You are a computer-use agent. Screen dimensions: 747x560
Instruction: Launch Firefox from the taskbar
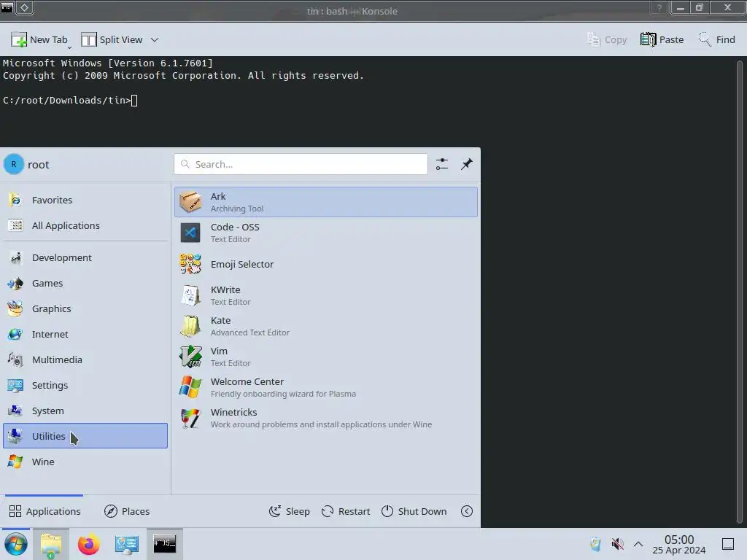[x=89, y=544]
